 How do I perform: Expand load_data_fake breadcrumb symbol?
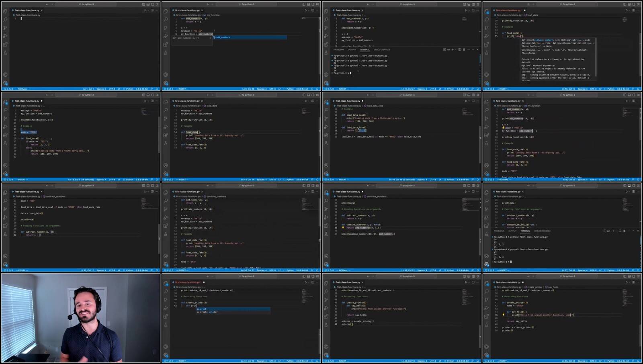[x=375, y=106]
